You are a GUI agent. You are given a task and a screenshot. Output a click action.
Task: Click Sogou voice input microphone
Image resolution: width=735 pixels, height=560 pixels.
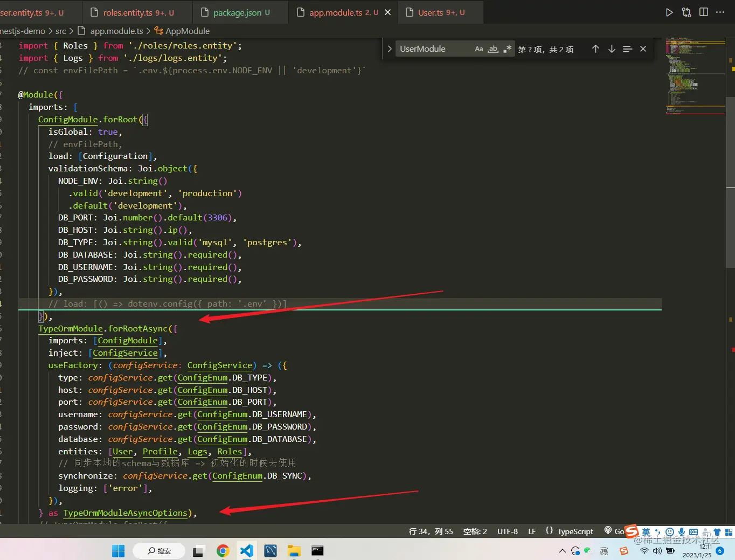pos(682,532)
